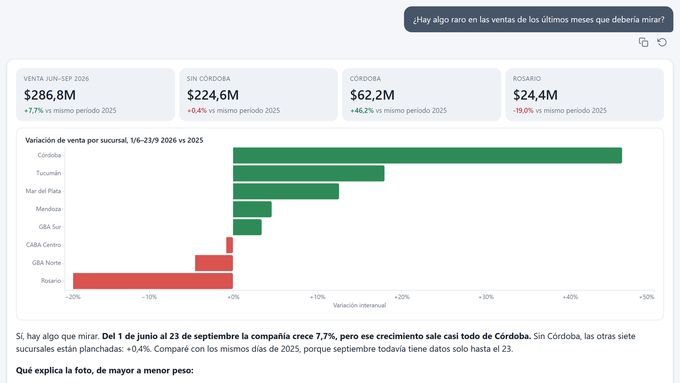
Task: Click the retry arrow icon under the message
Action: (662, 42)
